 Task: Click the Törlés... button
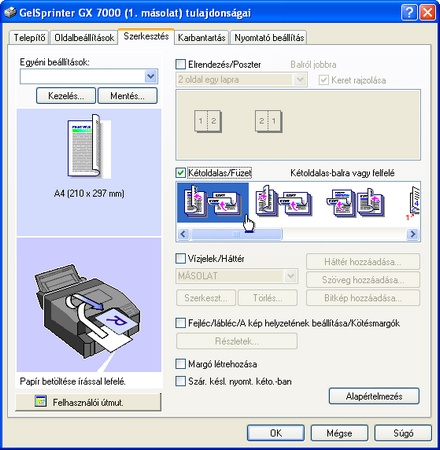268,298
